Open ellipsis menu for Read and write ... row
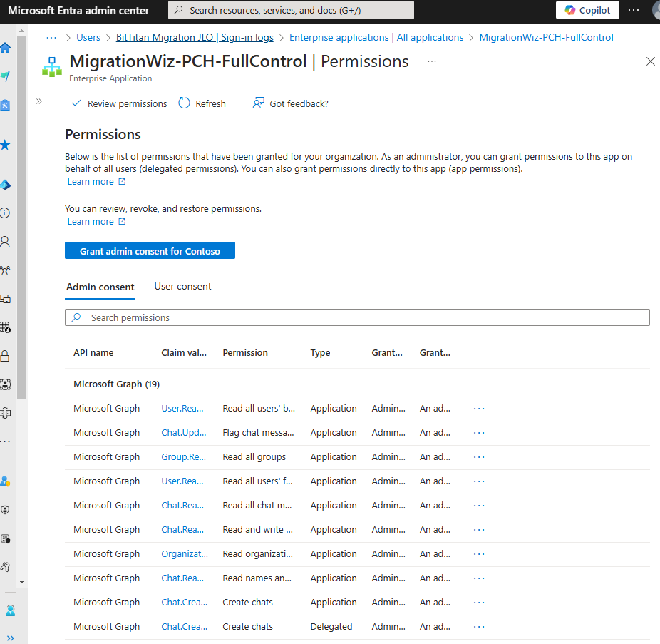Viewport: 660px width, 644px height. 479,530
